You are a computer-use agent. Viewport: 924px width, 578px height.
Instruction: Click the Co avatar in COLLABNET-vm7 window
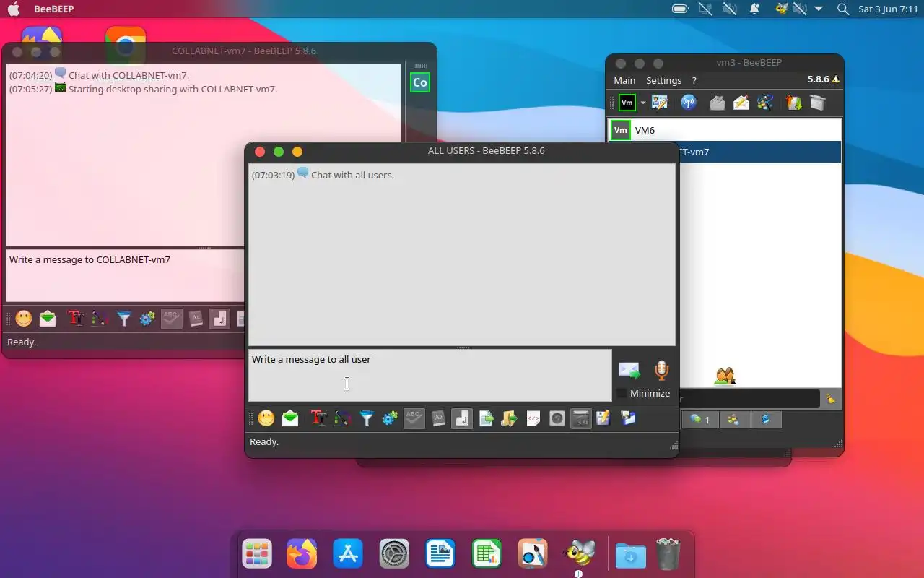coord(420,82)
